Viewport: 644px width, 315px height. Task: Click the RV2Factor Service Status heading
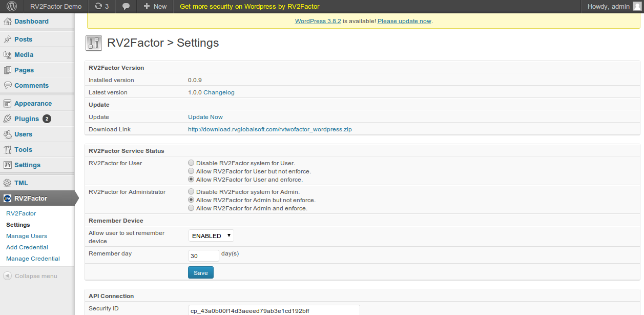(x=126, y=151)
